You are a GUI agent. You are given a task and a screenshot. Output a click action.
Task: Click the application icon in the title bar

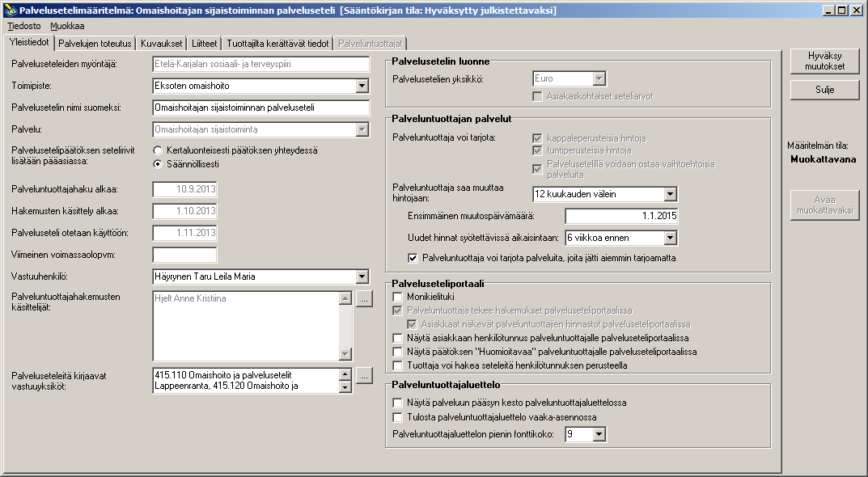pos(10,11)
